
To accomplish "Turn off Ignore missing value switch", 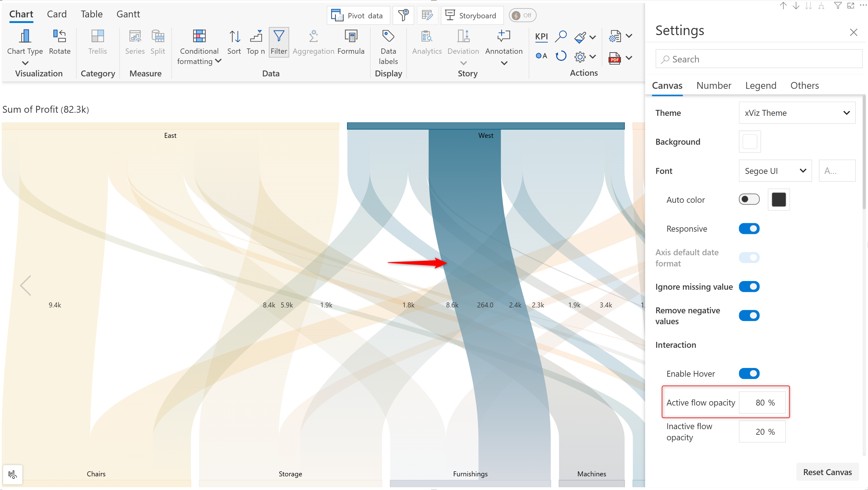I will 749,287.
